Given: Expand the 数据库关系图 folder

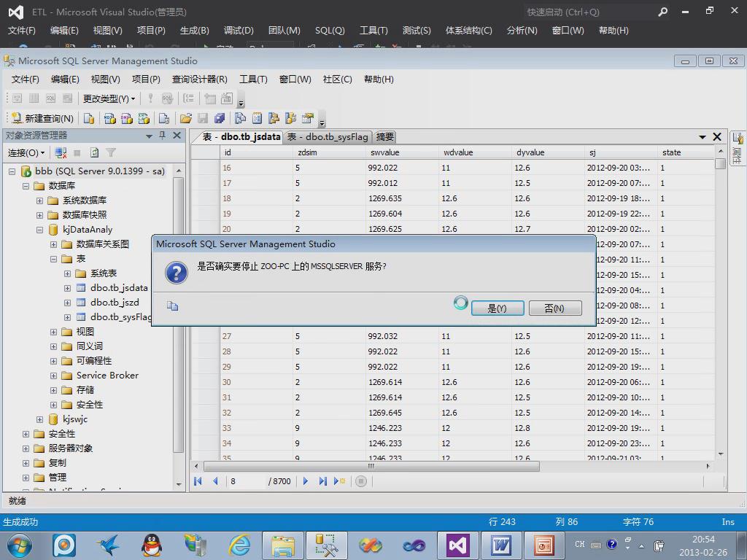Looking at the screenshot, I should click(x=53, y=244).
